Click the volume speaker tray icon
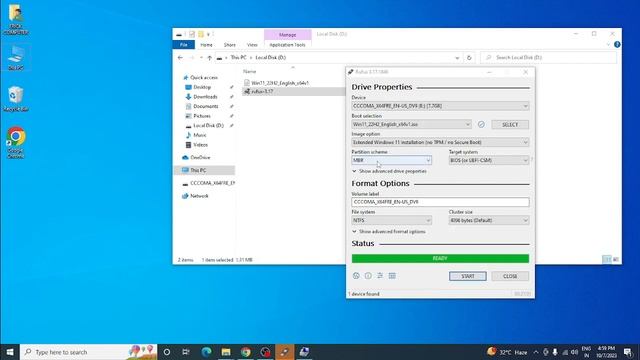The width and height of the screenshot is (640, 360). (x=574, y=352)
